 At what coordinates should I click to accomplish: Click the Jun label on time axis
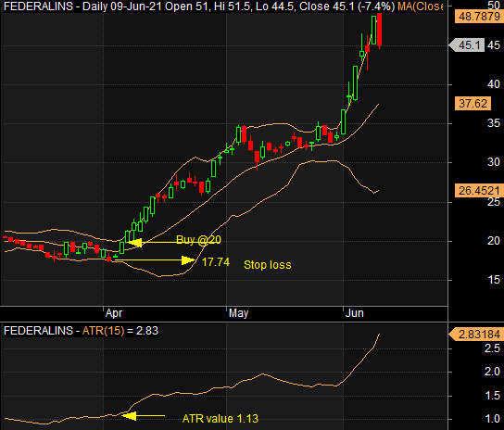click(x=354, y=313)
